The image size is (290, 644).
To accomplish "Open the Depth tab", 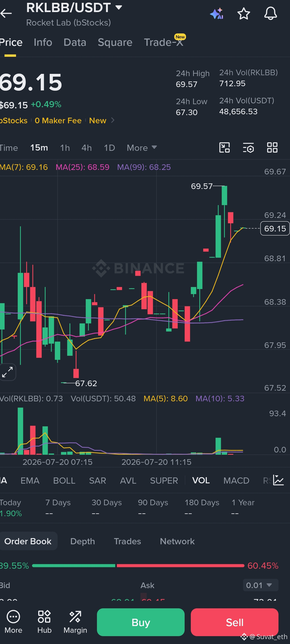I will (83, 541).
